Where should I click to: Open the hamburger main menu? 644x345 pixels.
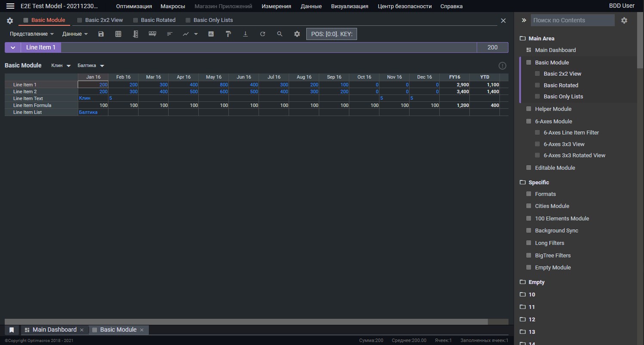click(10, 6)
